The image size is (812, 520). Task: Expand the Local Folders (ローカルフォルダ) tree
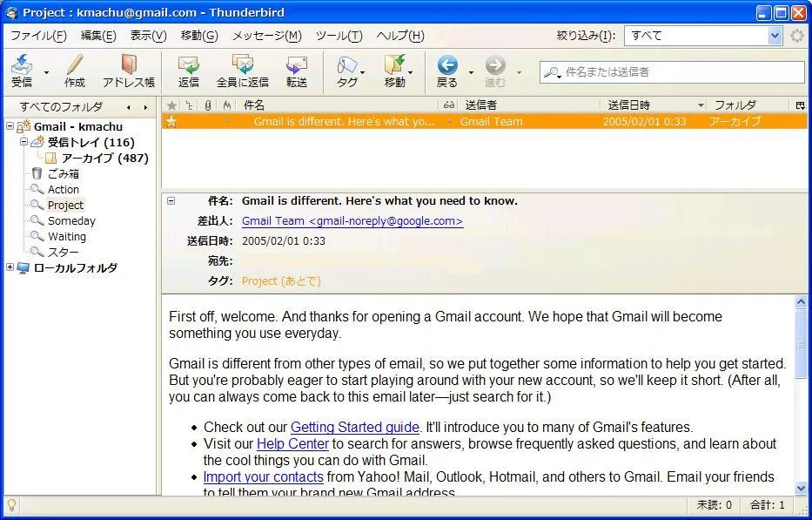(10, 267)
